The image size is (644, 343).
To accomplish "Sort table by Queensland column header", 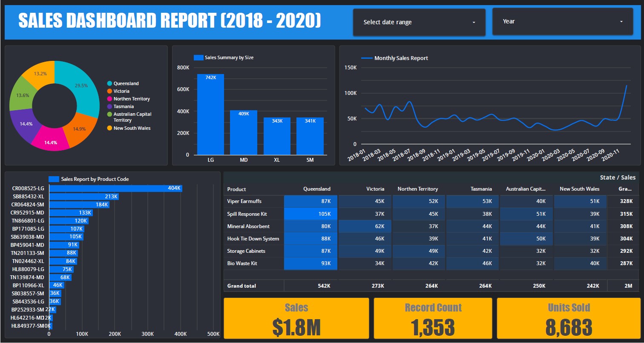I will coord(317,189).
